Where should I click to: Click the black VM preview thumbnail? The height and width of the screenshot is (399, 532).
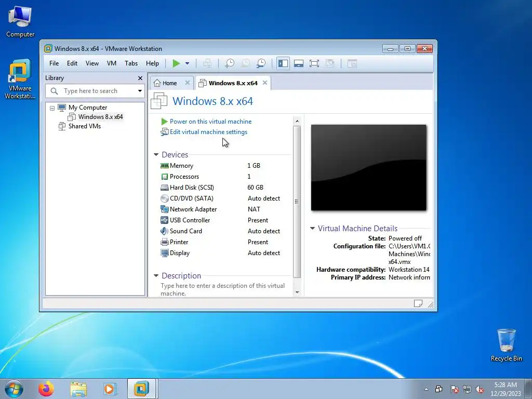368,168
